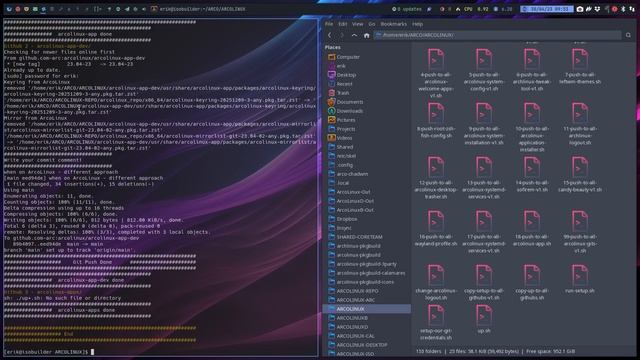
Task: Click the date and time in top bar
Action: [x=547, y=9]
